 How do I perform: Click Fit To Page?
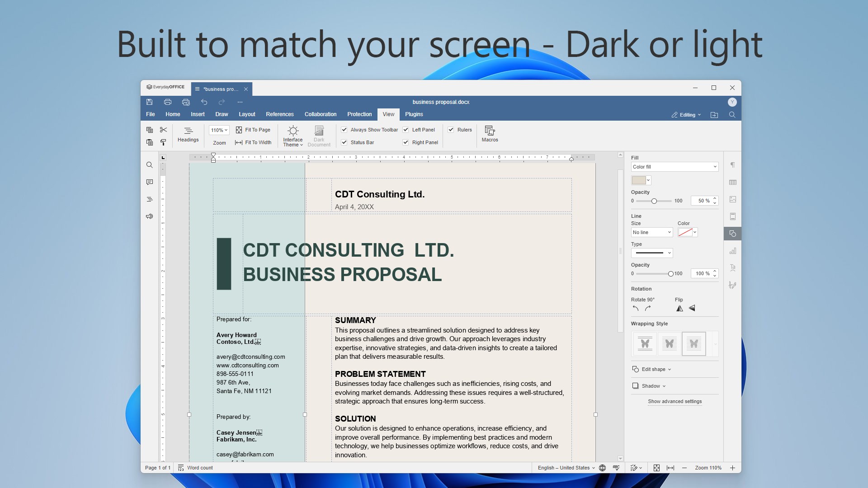[x=253, y=130]
